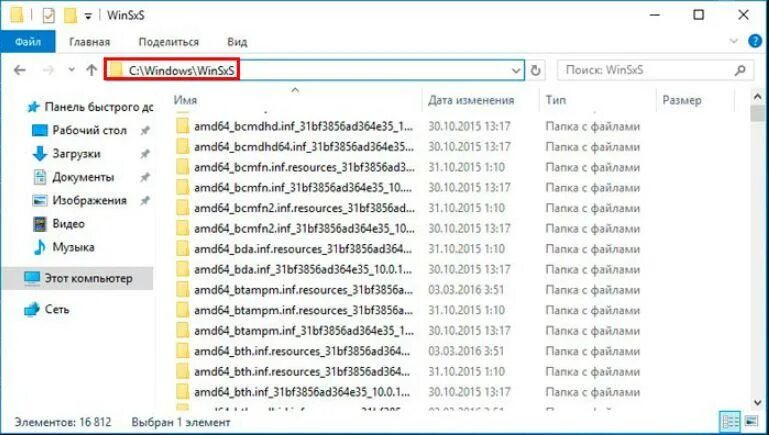Click the pin icon next to Документы
Screen dimensions: 769x435
point(145,177)
